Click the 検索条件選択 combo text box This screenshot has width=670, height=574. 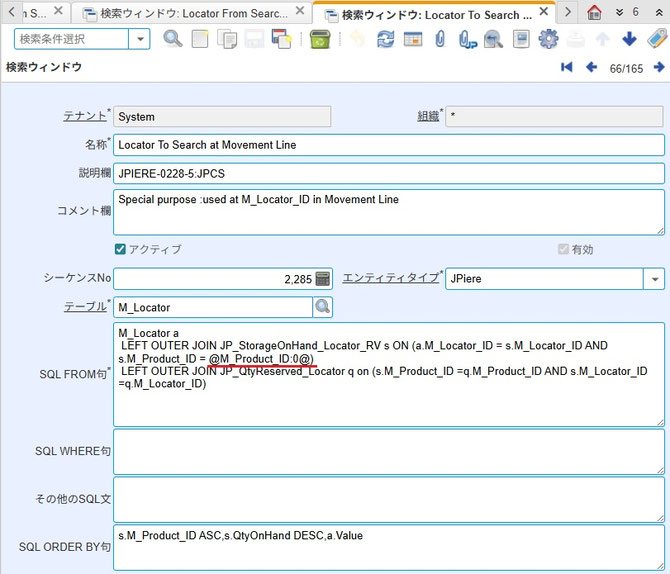point(71,39)
